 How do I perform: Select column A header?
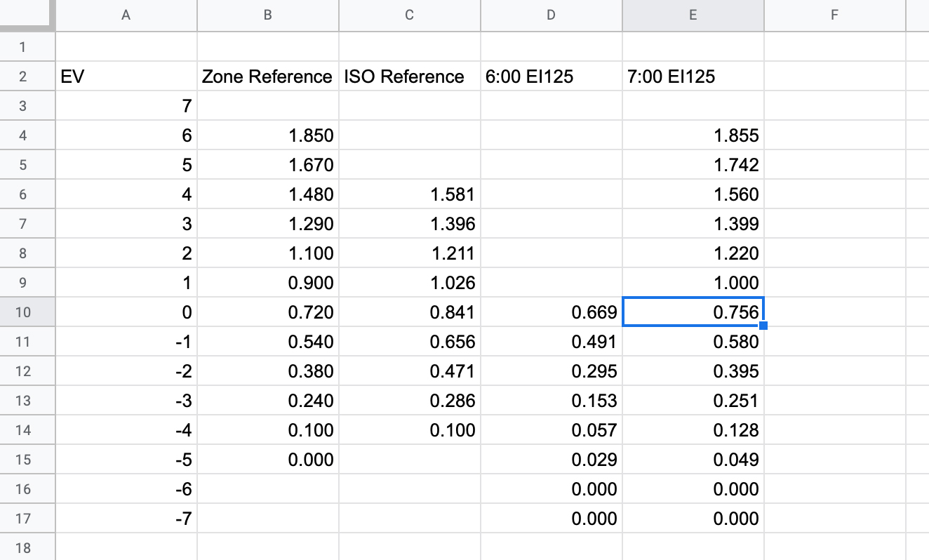126,15
